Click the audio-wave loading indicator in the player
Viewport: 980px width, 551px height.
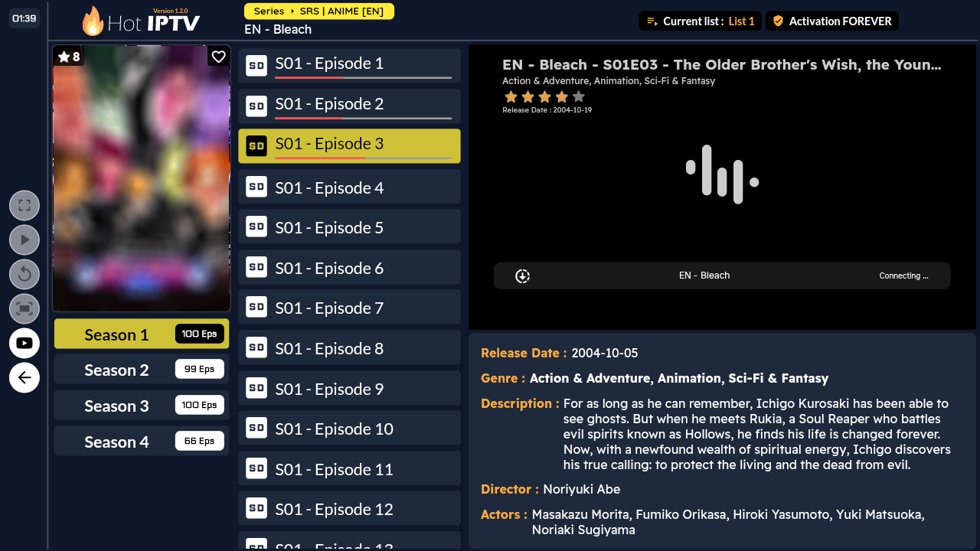(722, 174)
